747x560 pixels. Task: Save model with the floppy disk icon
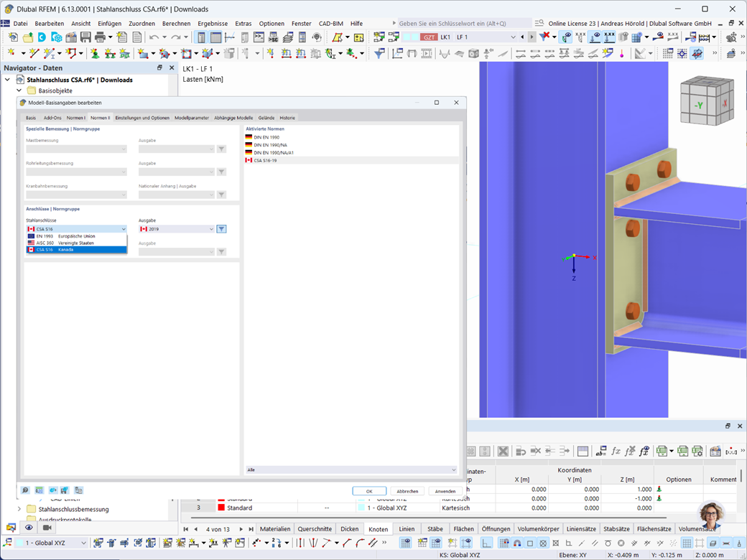(85, 37)
